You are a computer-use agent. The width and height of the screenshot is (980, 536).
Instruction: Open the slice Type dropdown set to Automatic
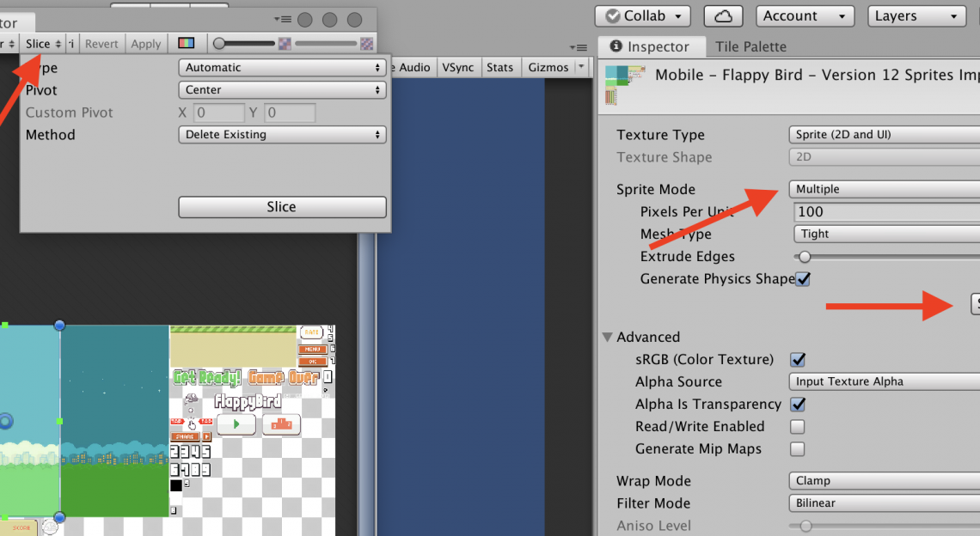click(x=282, y=68)
